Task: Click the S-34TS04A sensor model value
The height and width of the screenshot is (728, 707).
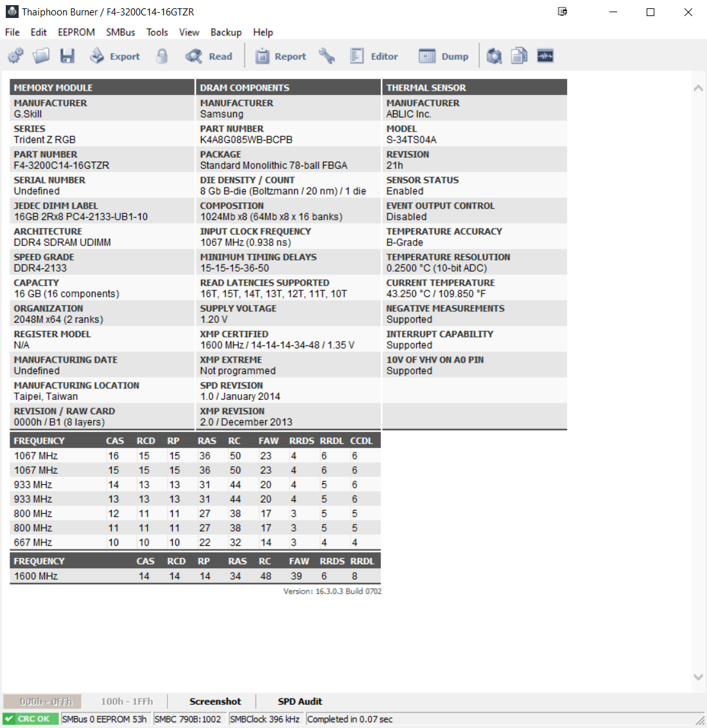Action: click(x=412, y=140)
